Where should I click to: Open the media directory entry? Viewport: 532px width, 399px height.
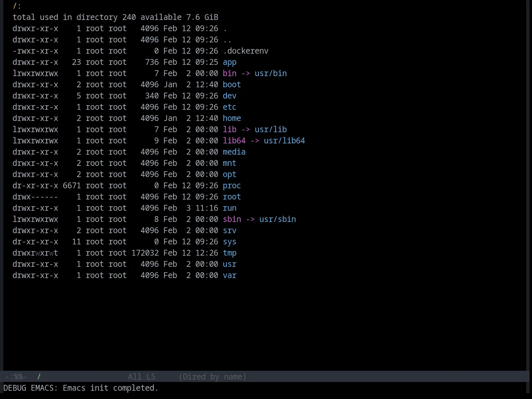(x=234, y=152)
